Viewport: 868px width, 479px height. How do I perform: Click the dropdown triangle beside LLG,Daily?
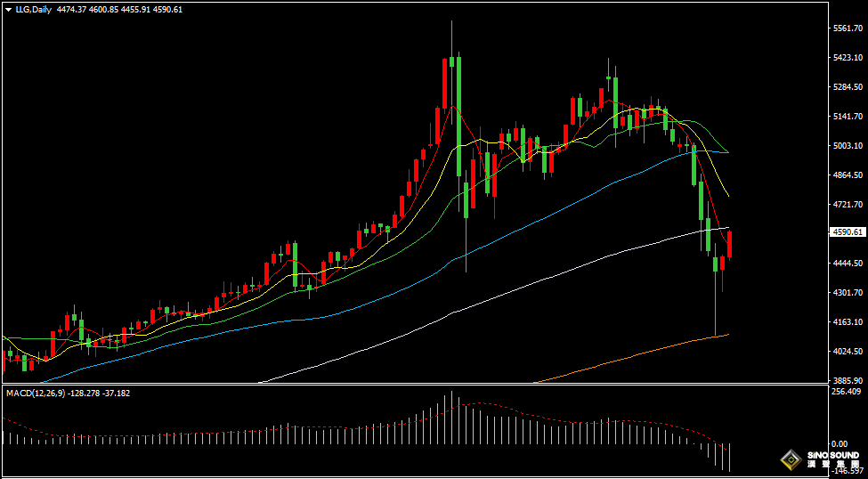(8, 9)
